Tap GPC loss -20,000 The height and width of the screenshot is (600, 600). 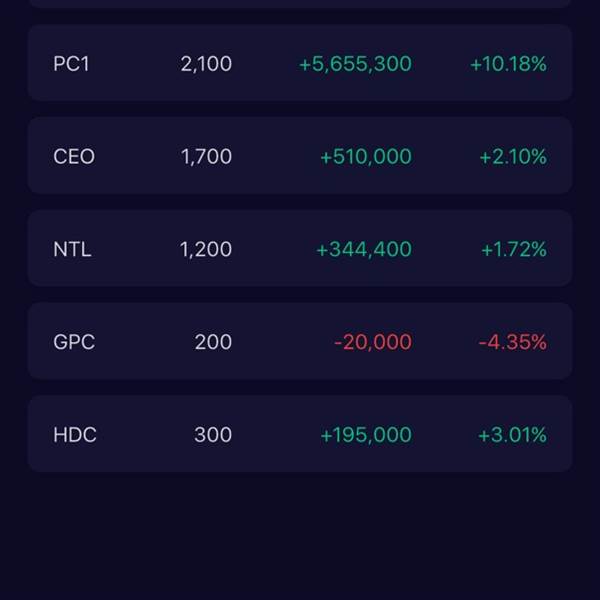(x=373, y=342)
